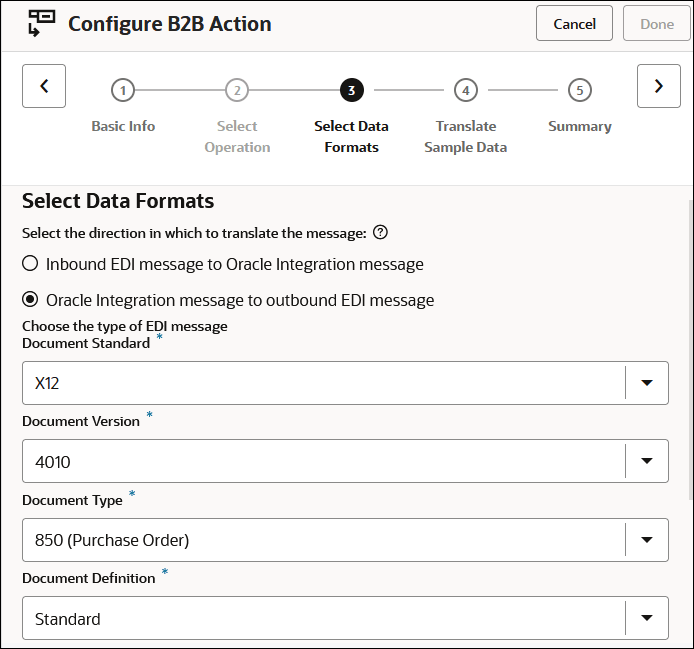
Task: Click the Document Definition label
Action: (89, 578)
